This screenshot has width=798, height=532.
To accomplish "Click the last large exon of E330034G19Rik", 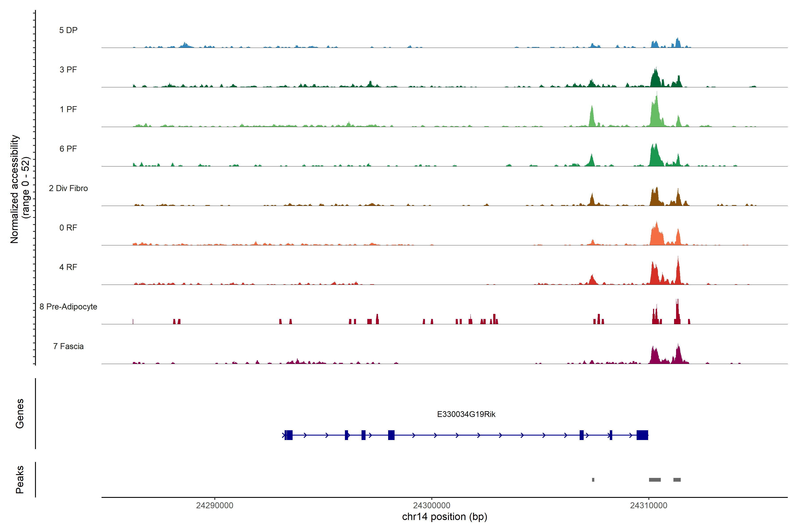I will click(x=642, y=435).
